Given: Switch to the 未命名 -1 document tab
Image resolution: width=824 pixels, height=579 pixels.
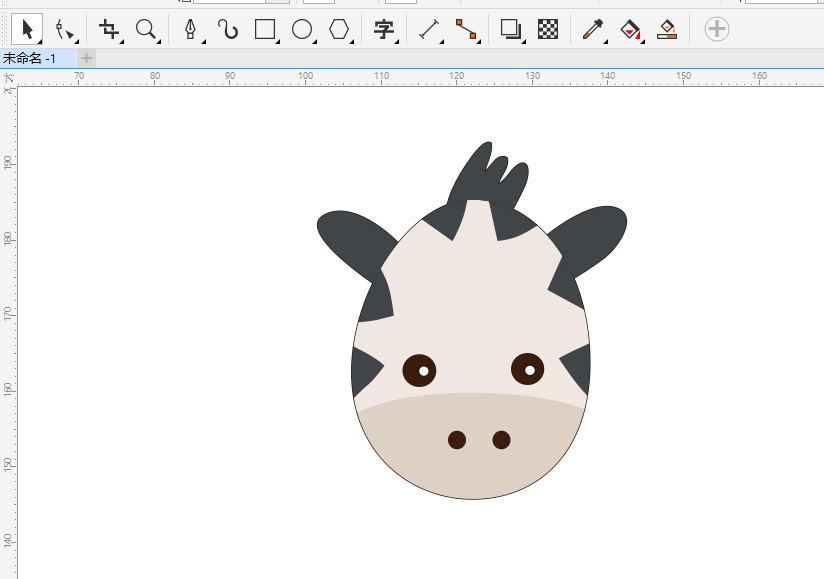Looking at the screenshot, I should tap(30, 58).
